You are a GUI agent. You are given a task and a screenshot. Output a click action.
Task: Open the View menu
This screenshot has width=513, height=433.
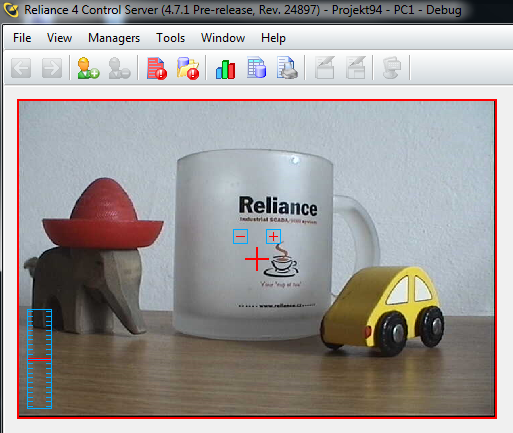[59, 38]
